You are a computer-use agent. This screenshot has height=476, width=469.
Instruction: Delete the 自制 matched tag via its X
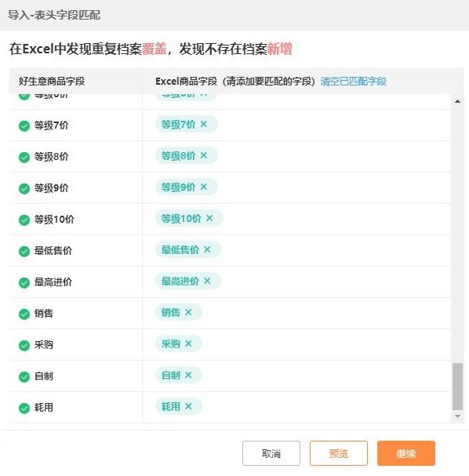188,375
